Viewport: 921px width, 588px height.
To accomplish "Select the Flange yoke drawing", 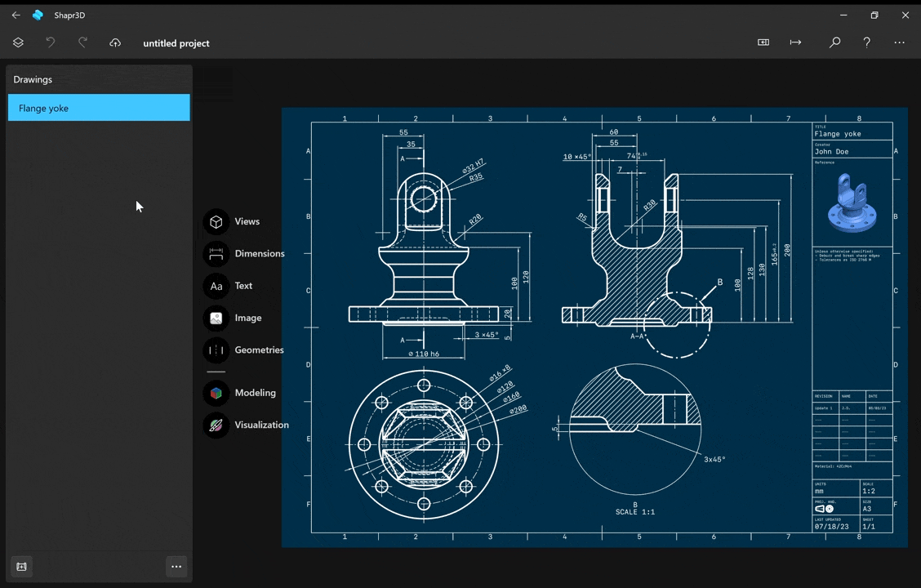I will (x=99, y=108).
